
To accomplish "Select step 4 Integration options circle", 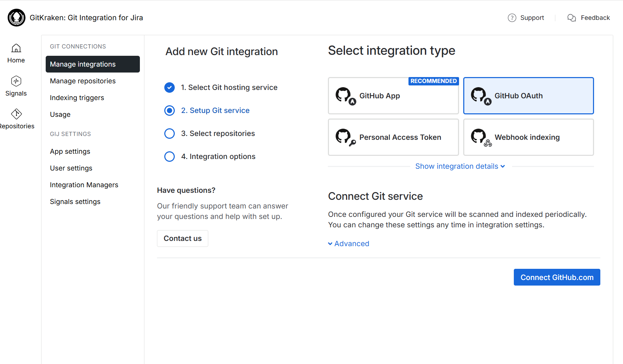I will 170,157.
